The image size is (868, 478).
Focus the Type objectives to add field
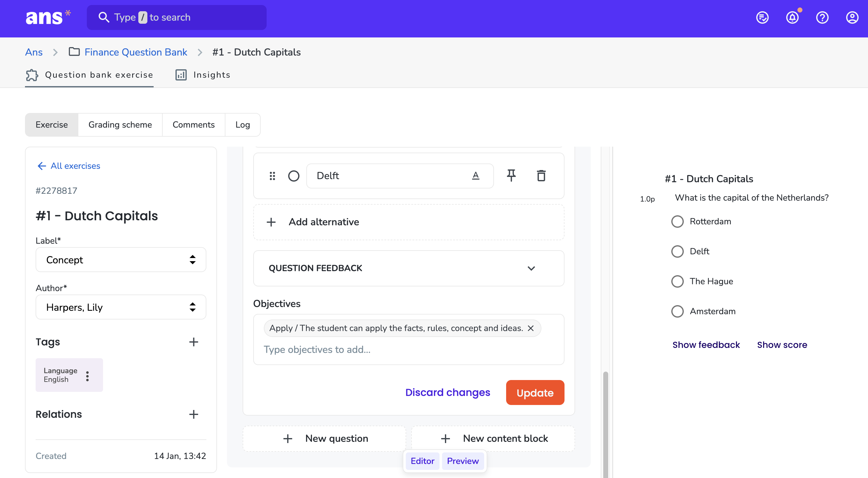tap(408, 349)
